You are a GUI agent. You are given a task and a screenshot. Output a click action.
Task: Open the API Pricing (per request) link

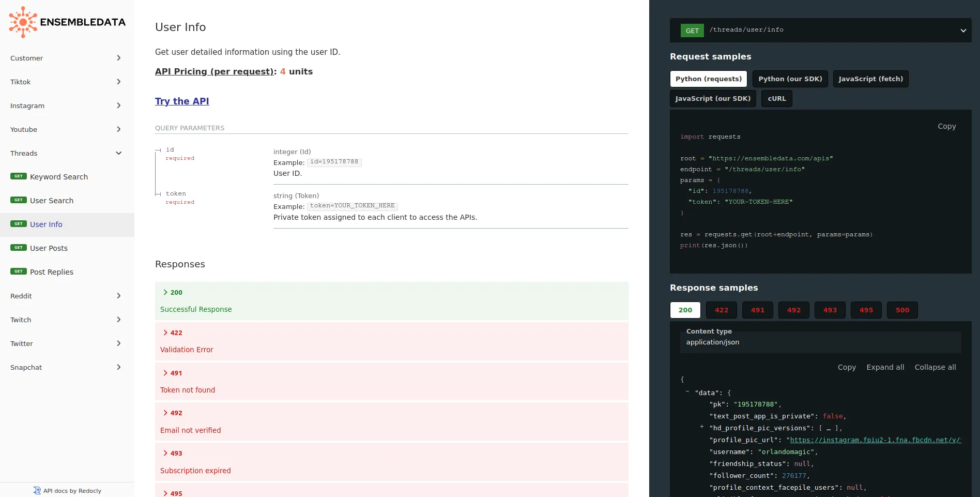(215, 71)
